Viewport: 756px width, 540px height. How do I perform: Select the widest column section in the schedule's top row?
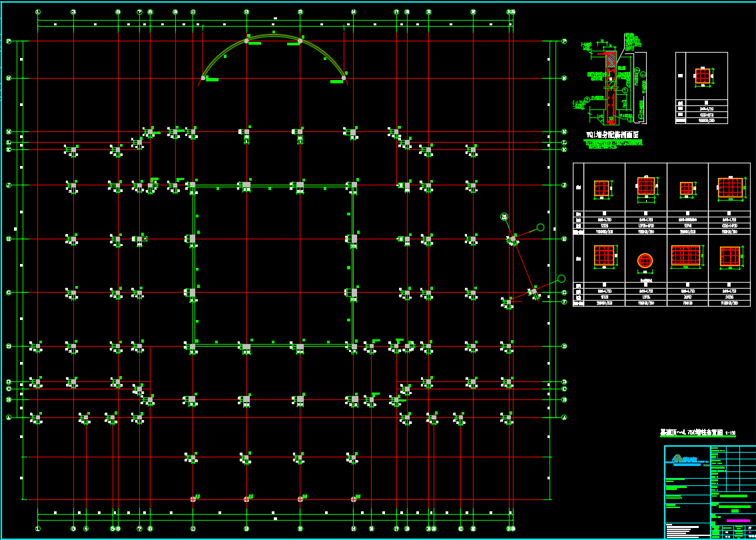pyautogui.click(x=729, y=188)
